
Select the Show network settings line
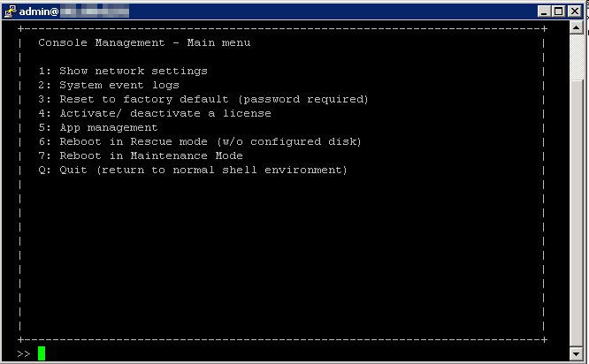[x=123, y=71]
